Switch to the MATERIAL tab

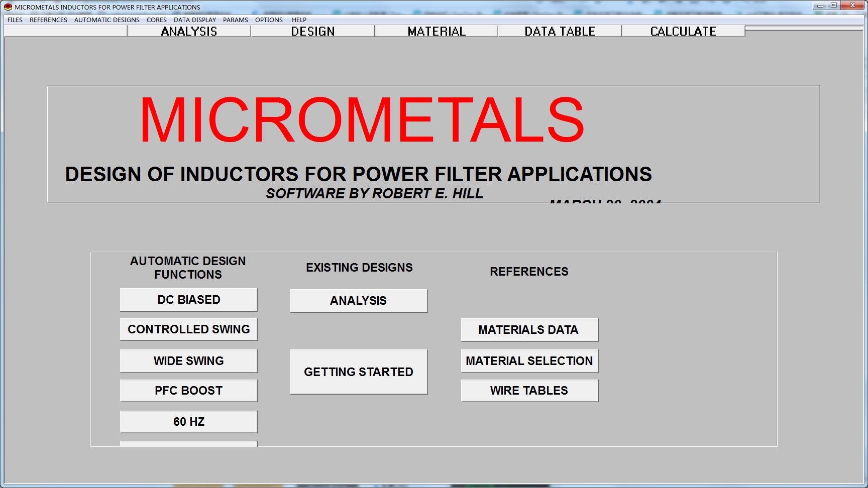point(436,31)
